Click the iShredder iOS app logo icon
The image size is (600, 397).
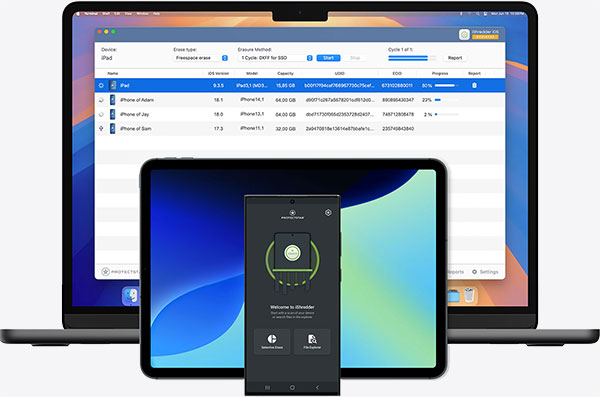point(464,34)
